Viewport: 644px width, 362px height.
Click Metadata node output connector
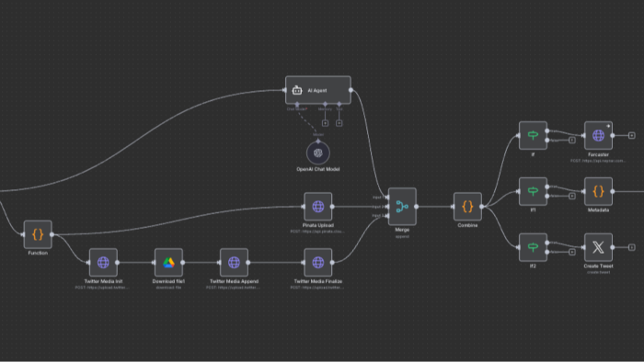point(612,191)
